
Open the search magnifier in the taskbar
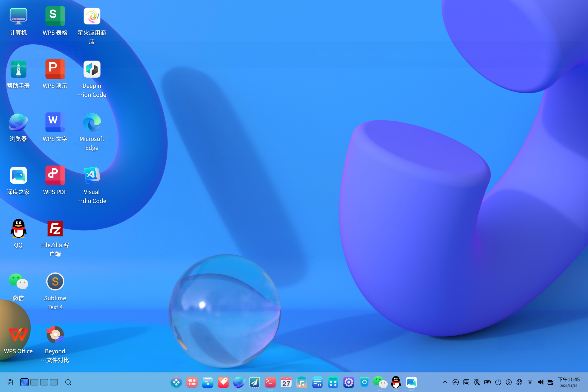[68, 382]
